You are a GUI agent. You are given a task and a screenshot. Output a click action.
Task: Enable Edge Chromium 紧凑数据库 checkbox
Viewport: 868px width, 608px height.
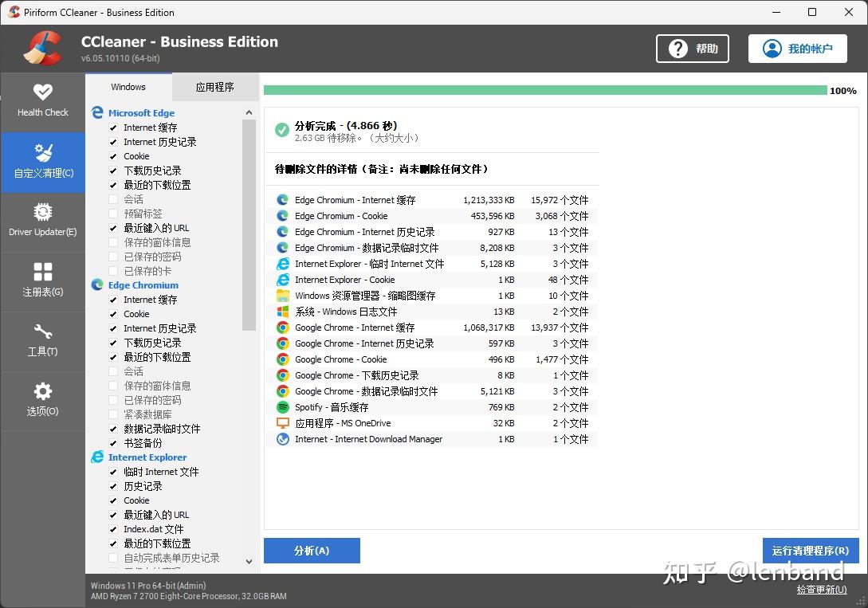click(x=113, y=414)
